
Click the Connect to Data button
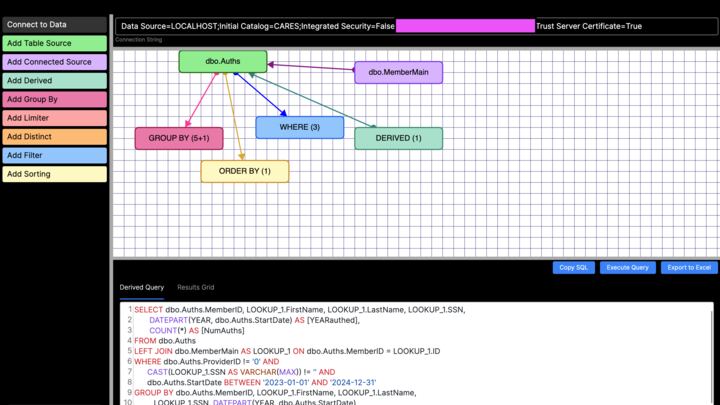point(55,25)
